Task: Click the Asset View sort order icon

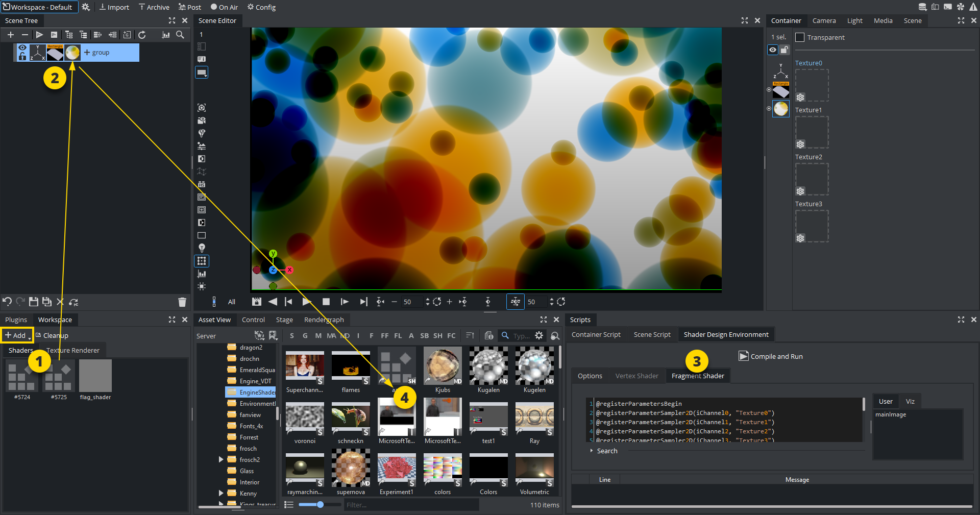Action: click(470, 335)
